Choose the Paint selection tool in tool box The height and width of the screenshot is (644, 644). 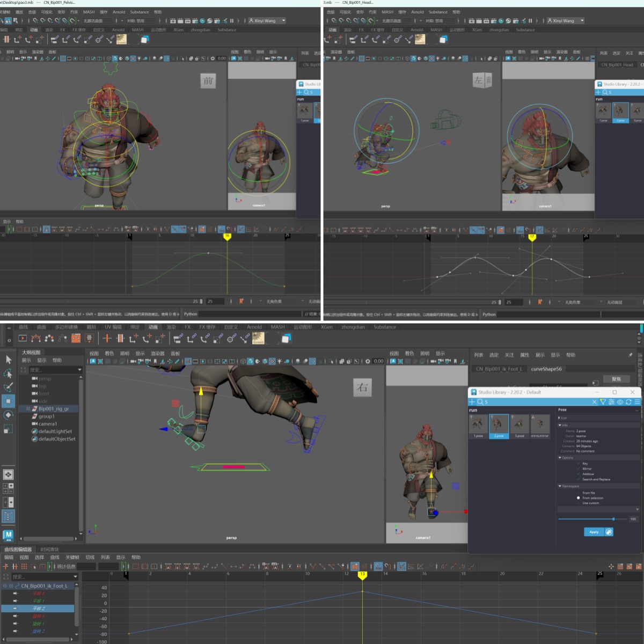click(8, 387)
